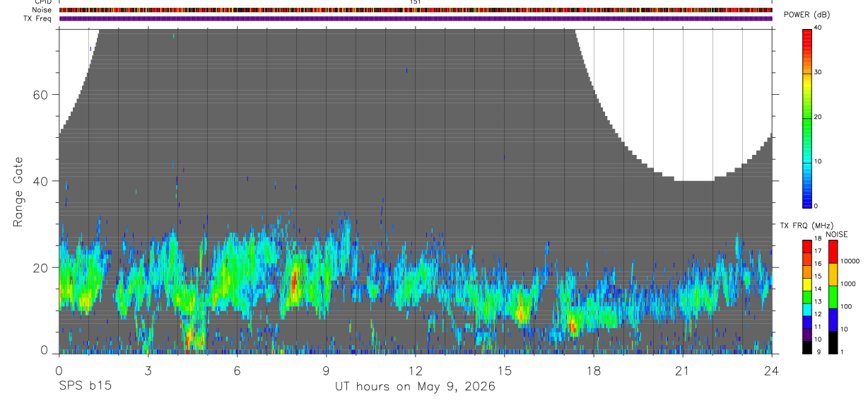Viewport: 868px width, 401px height.
Task: Click the "100" tick on NOISE legend
Action: coord(845,306)
